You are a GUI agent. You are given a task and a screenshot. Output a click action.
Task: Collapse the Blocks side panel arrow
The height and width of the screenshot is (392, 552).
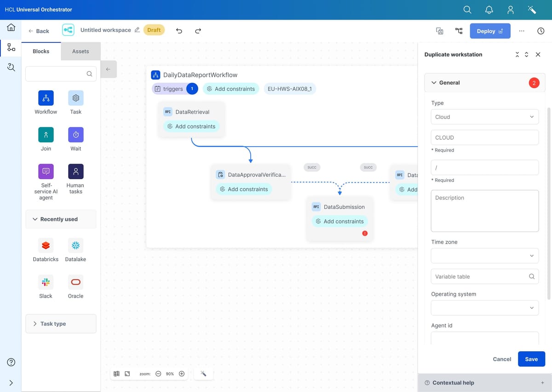tap(108, 69)
